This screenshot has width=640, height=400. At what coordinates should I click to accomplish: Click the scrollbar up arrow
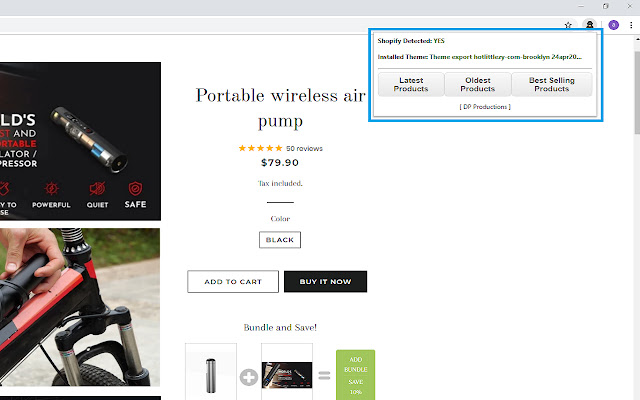pos(638,39)
